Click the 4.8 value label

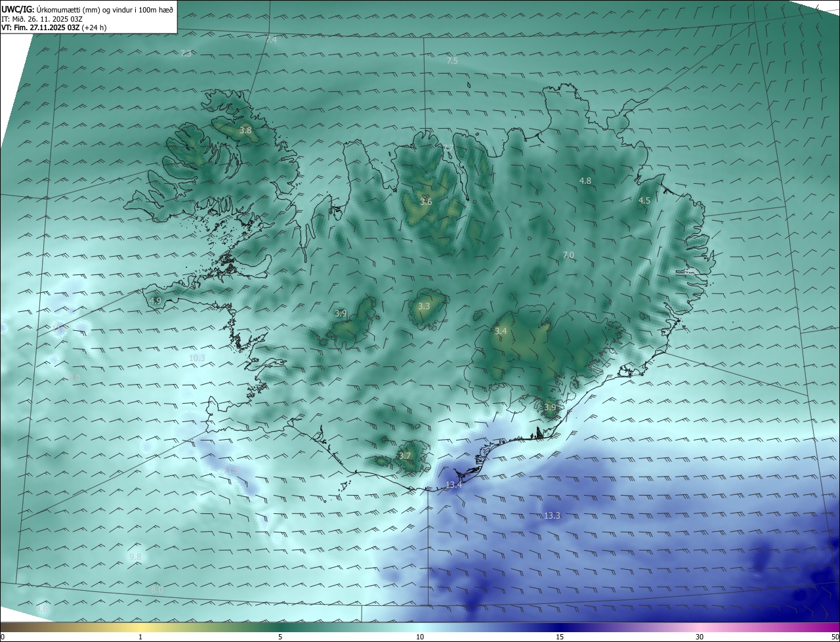[x=585, y=181]
